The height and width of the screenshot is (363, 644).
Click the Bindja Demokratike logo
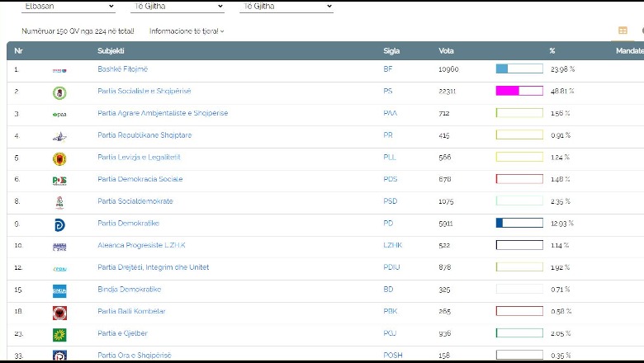click(x=59, y=290)
